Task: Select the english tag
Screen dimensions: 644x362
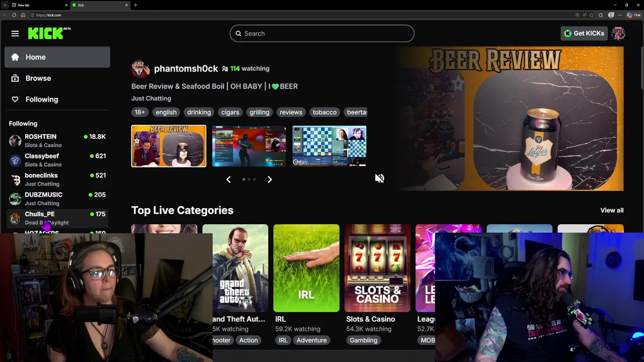Action: 166,112
